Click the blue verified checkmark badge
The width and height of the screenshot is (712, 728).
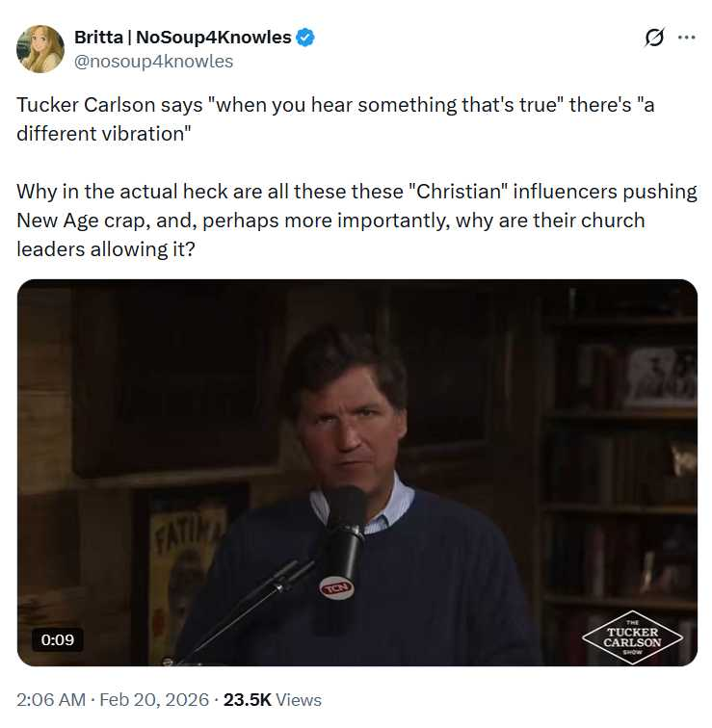click(x=305, y=38)
